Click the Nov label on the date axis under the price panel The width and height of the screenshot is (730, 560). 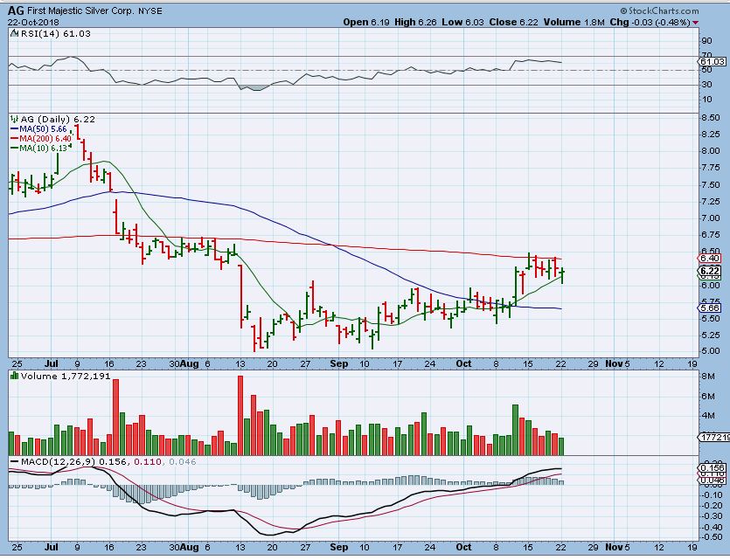(614, 363)
